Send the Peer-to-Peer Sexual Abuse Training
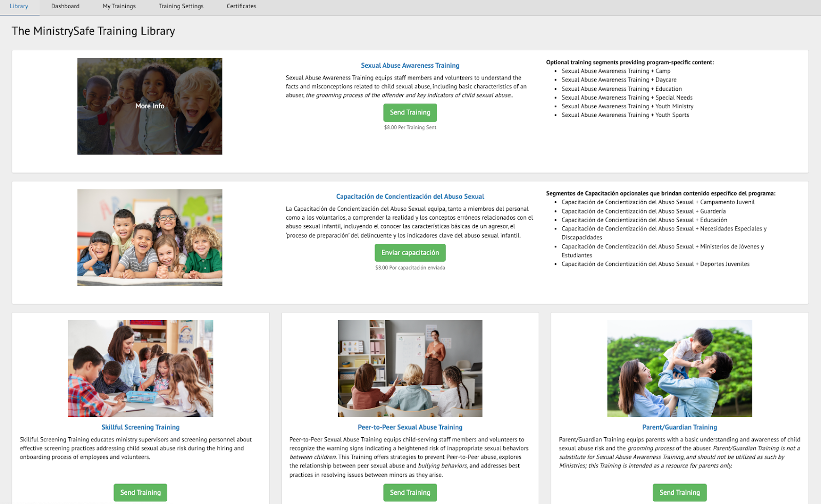The width and height of the screenshot is (821, 504). click(x=410, y=492)
